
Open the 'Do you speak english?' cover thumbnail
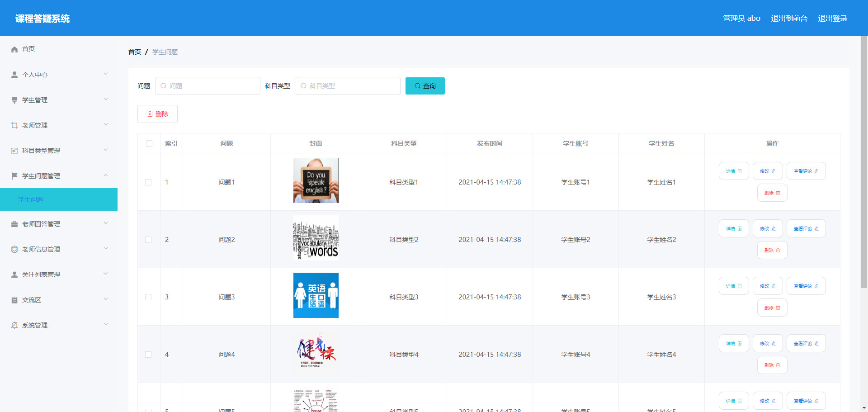coord(316,180)
